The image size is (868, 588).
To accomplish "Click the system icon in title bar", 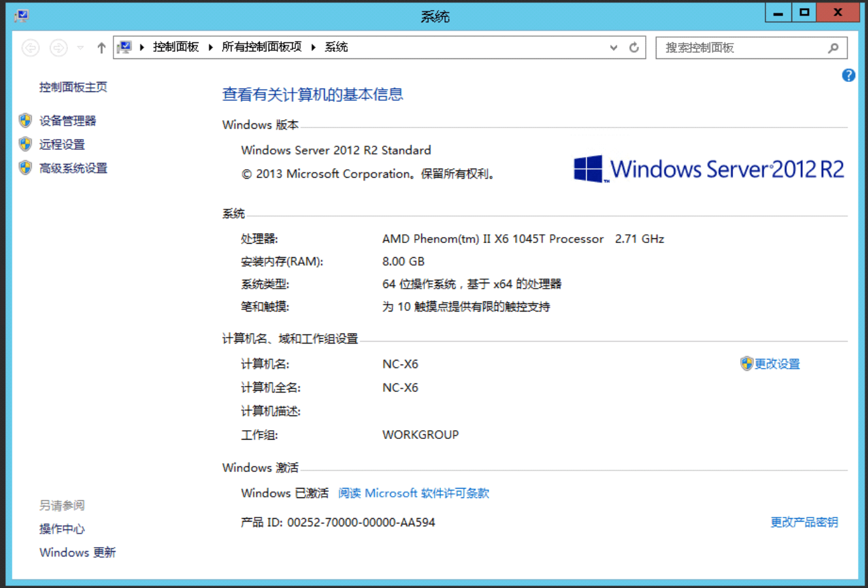I will pyautogui.click(x=21, y=15).
